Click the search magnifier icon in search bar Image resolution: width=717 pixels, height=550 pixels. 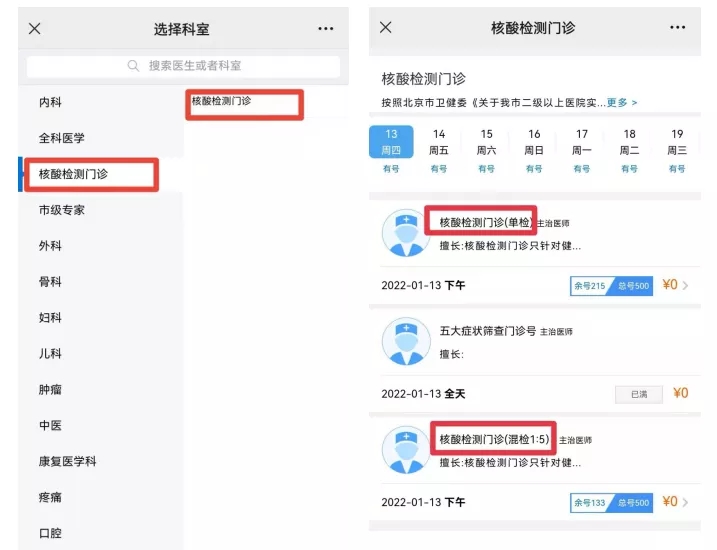click(134, 66)
